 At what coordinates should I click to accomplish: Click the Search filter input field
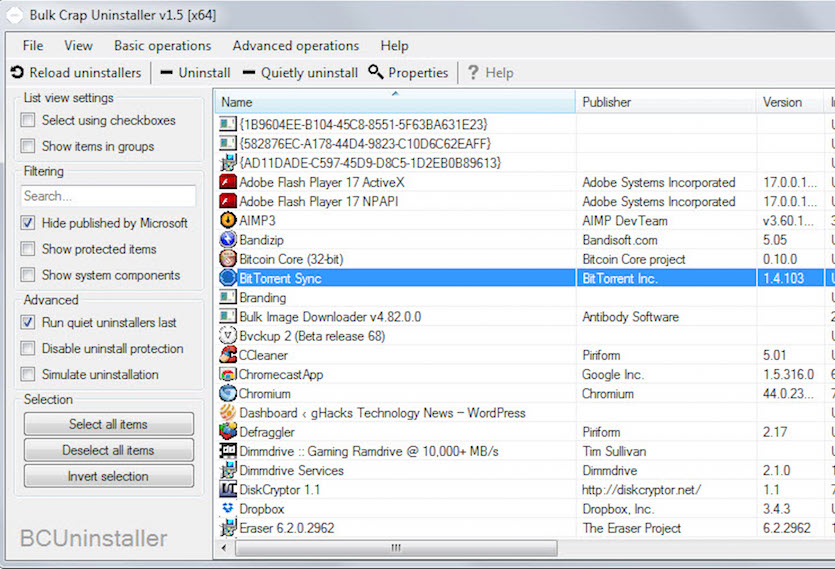(x=109, y=196)
